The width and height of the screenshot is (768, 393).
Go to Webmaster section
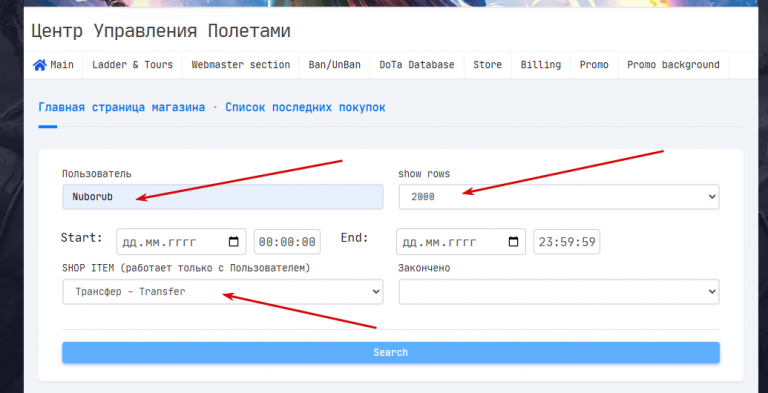[240, 65]
